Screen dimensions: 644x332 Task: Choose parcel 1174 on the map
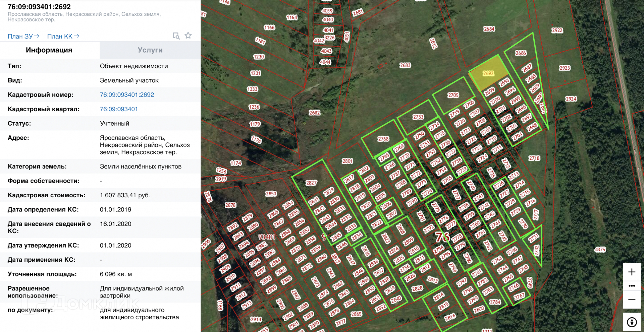click(x=236, y=163)
